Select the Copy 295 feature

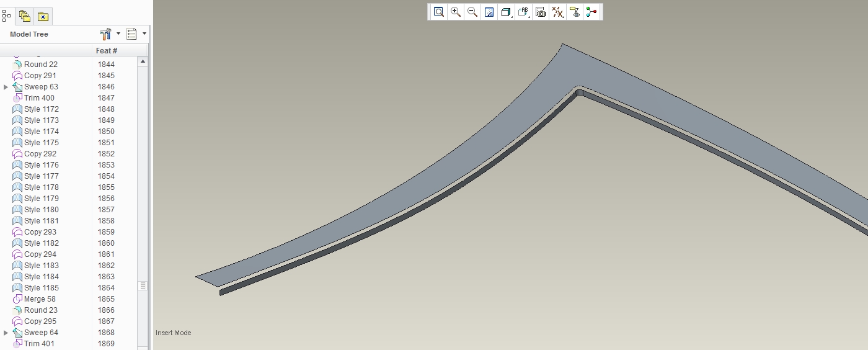tap(40, 321)
